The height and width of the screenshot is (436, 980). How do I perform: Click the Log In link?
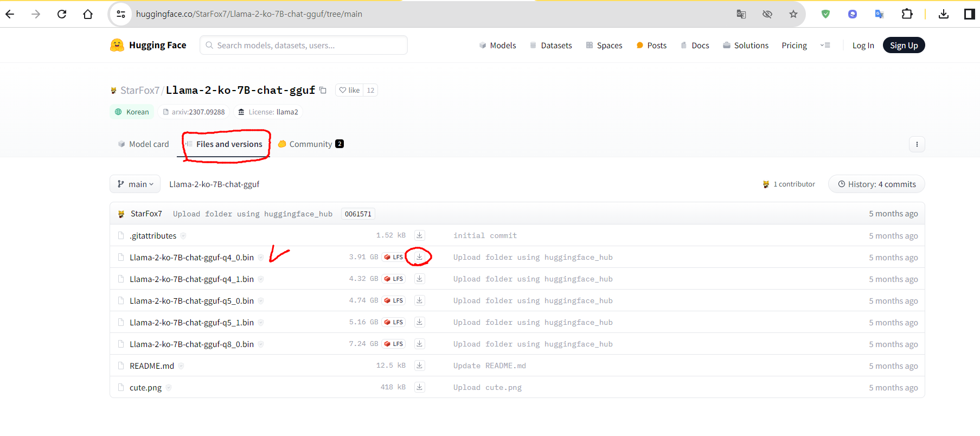coord(863,46)
